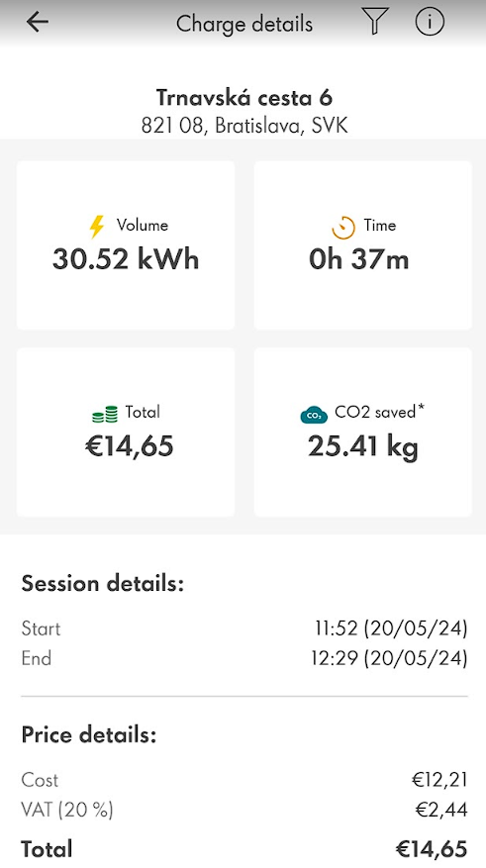486x868 pixels.
Task: Click the yellow lightning Volume icon
Action: pyautogui.click(x=97, y=227)
